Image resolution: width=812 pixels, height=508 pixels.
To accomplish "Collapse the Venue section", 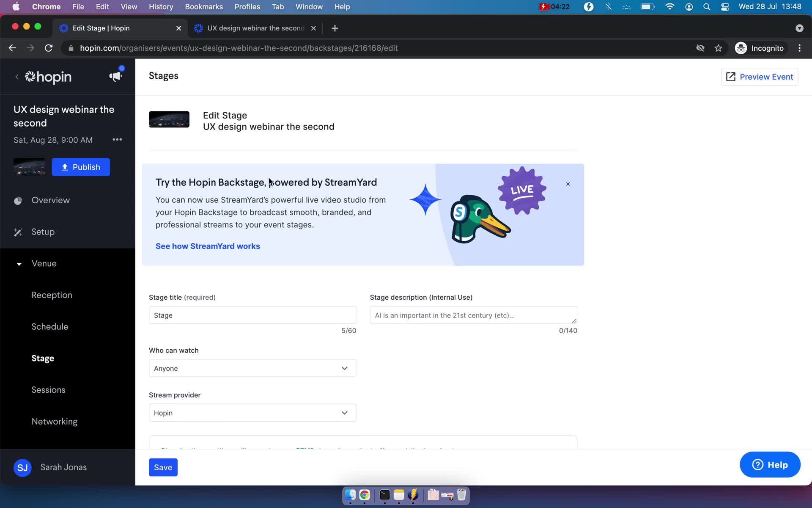I will [19, 264].
